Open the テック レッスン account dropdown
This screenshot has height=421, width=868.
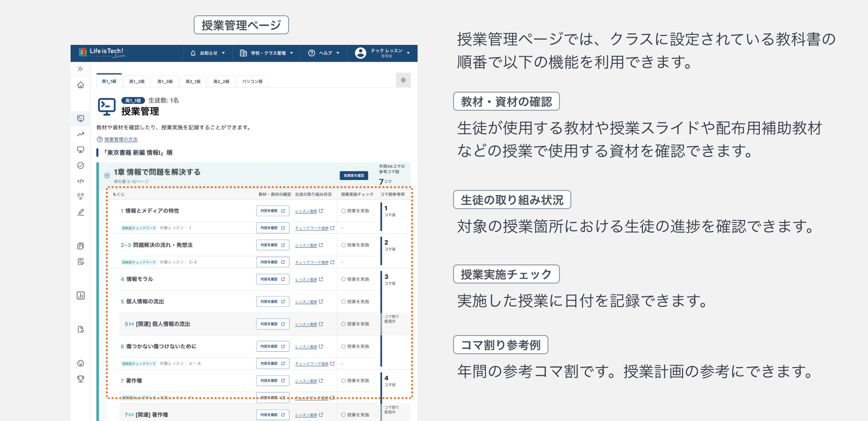pos(382,53)
